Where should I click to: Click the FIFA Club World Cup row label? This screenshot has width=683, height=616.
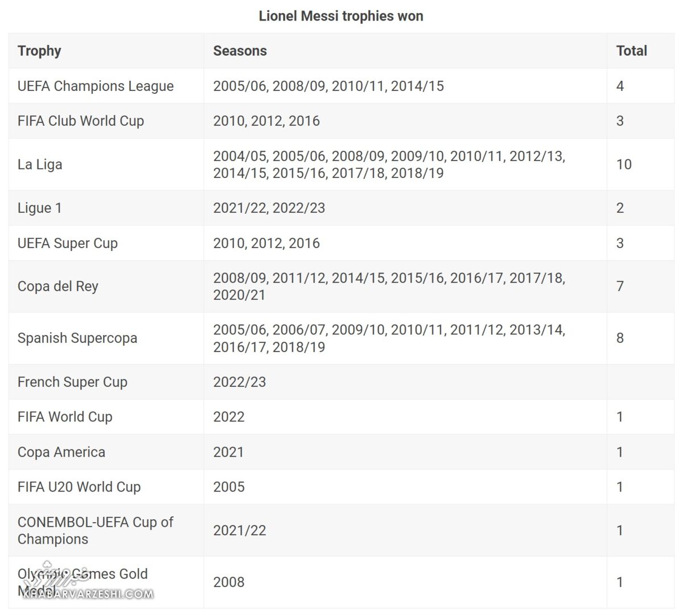(81, 121)
